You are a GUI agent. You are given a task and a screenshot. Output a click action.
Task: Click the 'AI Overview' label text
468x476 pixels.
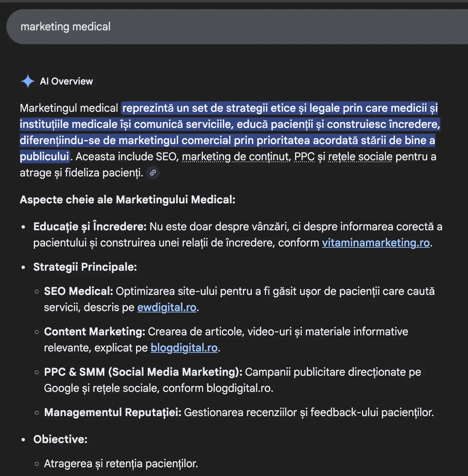(66, 81)
